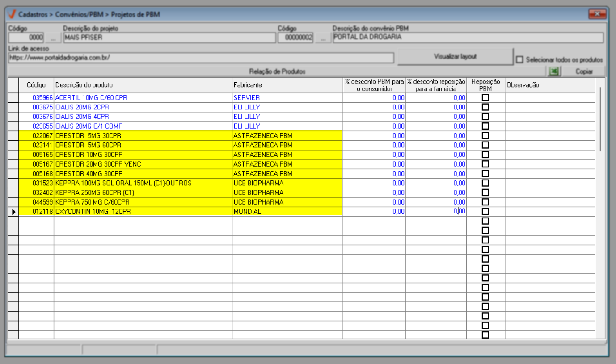Check Reposição PBM for CIALIS 20MG 4CPR
Image resolution: width=616 pixels, height=364 pixels.
tap(485, 117)
